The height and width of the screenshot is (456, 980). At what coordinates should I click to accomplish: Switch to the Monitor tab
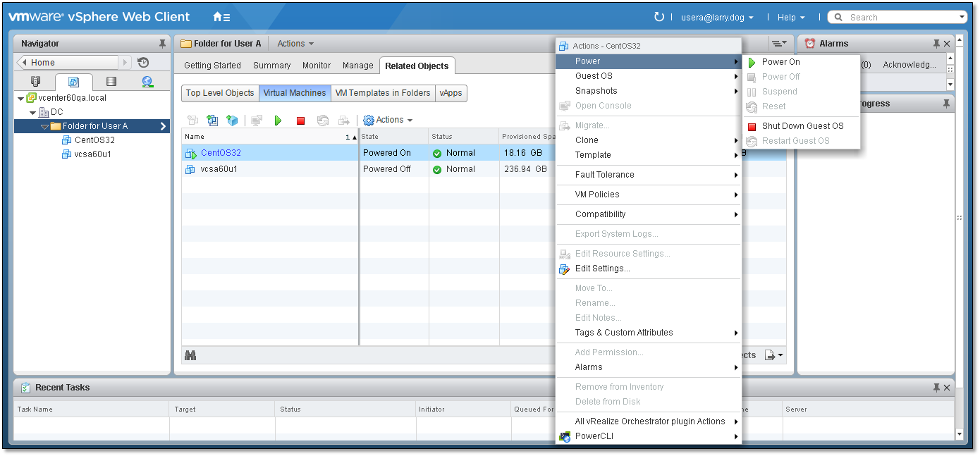(317, 66)
